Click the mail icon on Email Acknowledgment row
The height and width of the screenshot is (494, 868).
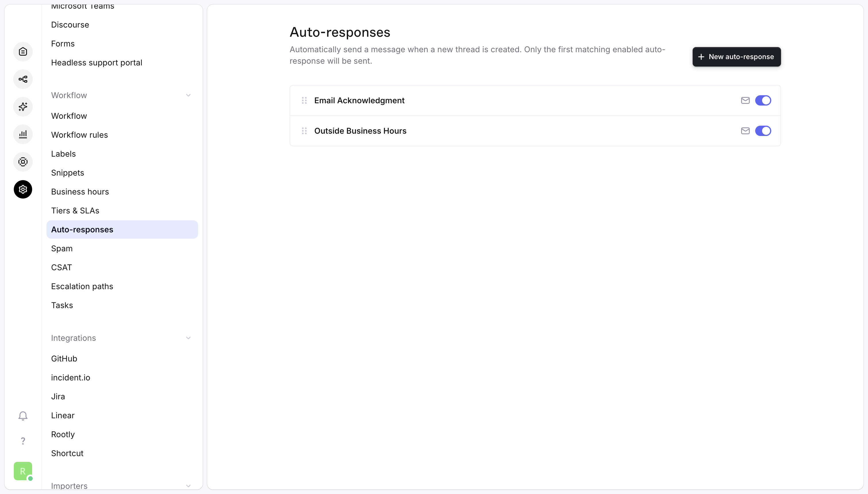(x=745, y=100)
